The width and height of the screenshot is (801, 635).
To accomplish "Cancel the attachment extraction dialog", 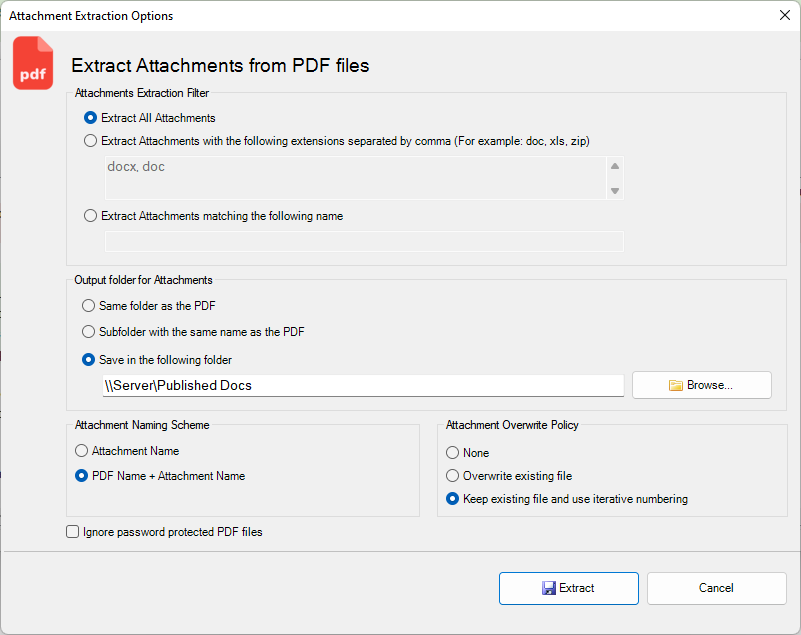I will pos(716,588).
